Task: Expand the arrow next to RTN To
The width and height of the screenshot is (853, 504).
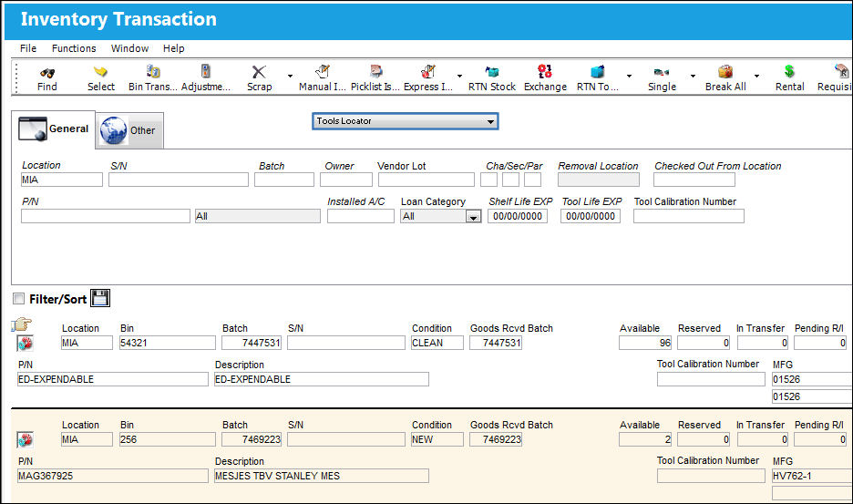Action: pos(629,76)
